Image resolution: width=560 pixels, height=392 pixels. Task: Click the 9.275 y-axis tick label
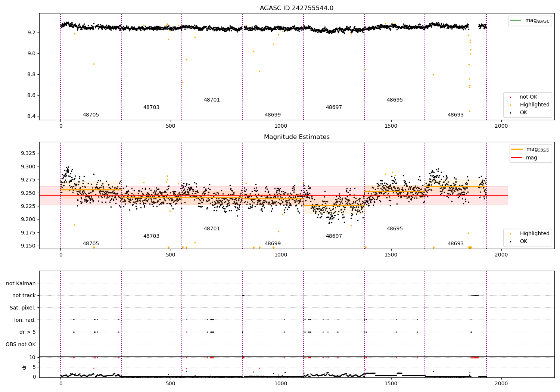28,180
